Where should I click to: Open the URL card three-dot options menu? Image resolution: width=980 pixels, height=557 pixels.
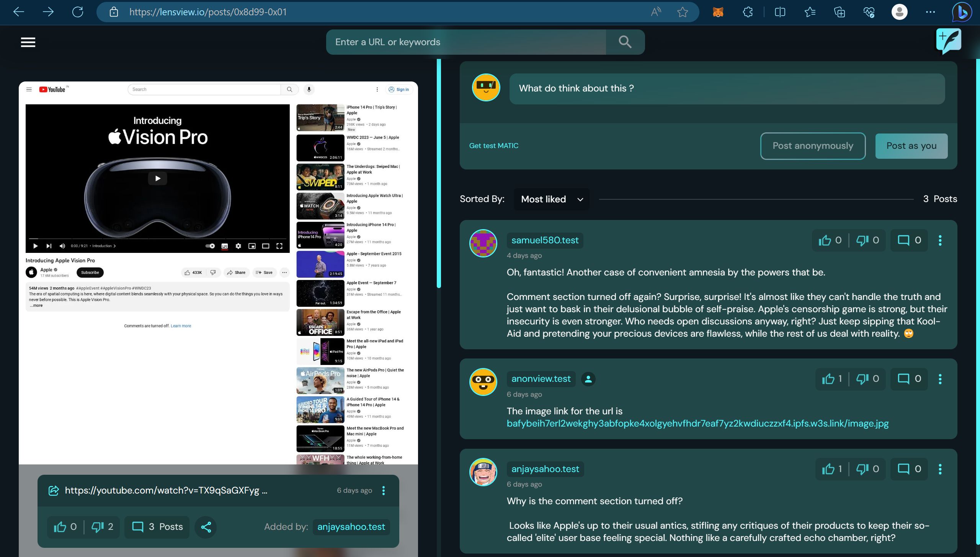(384, 490)
